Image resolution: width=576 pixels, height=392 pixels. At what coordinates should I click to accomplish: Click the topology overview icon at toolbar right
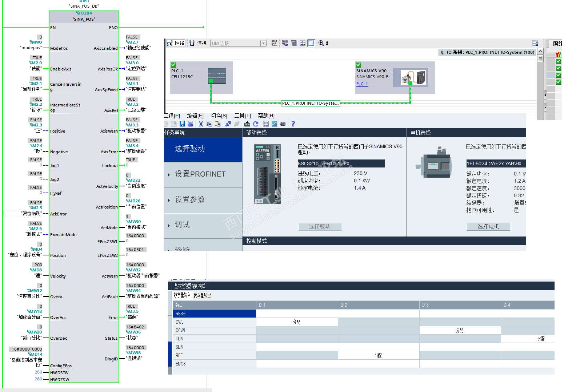pos(535,43)
